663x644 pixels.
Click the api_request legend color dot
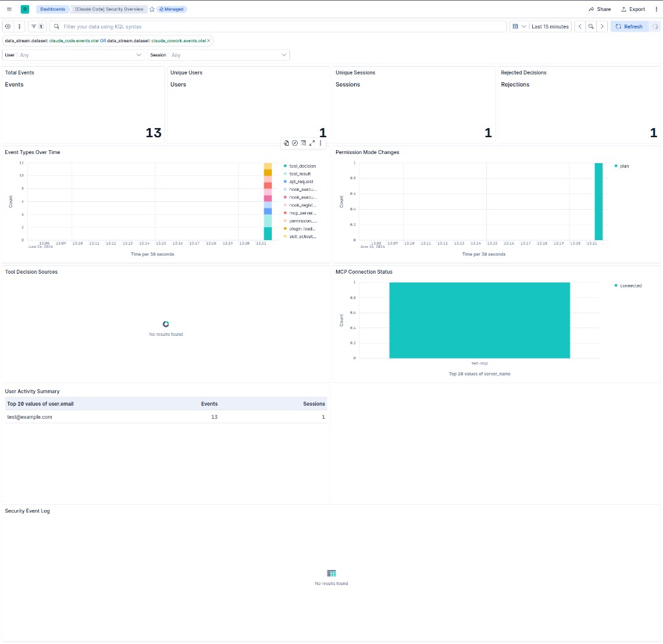(x=285, y=181)
